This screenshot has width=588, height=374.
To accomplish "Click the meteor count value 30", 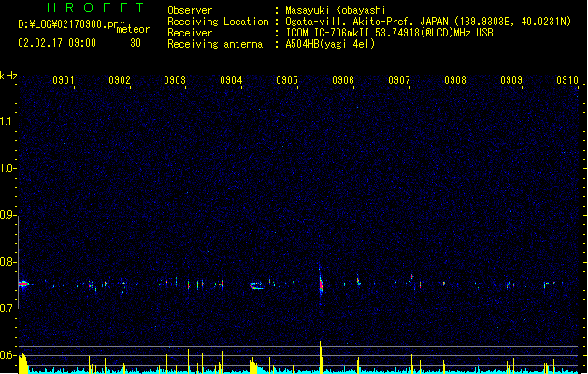I will coord(136,43).
